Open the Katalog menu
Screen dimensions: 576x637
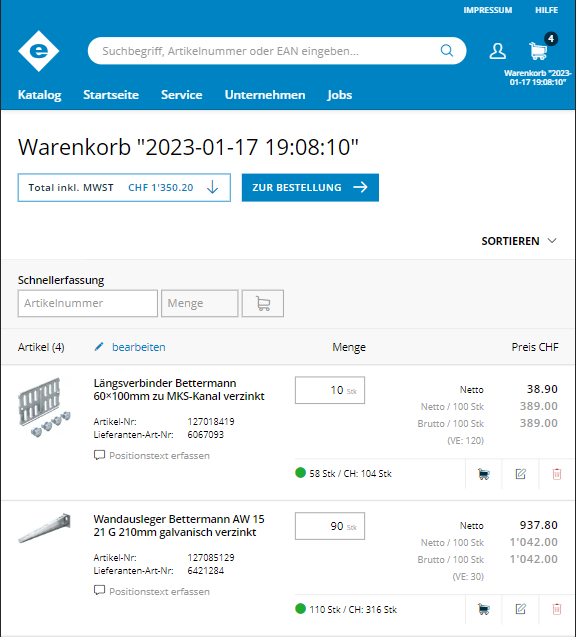coord(39,95)
